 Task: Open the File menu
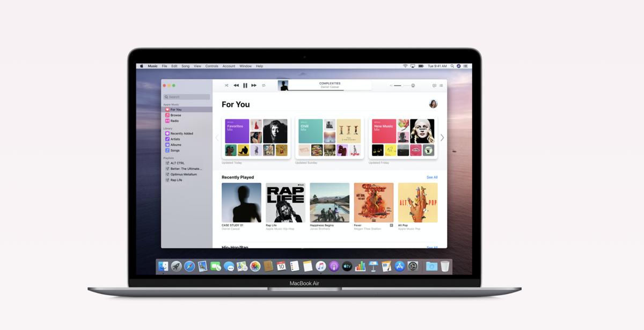165,66
